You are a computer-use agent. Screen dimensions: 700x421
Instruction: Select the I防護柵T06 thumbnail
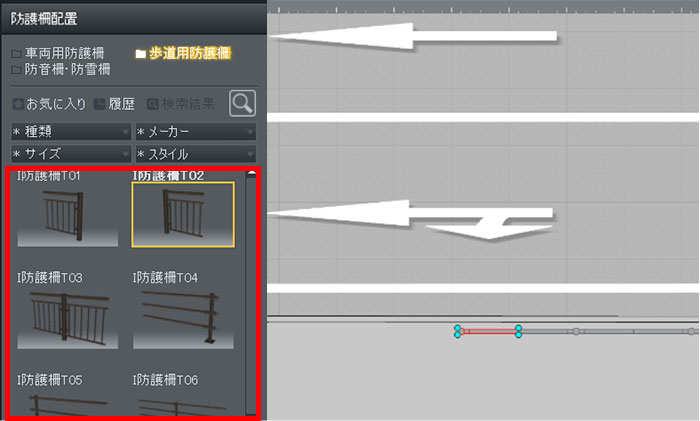pos(183,402)
